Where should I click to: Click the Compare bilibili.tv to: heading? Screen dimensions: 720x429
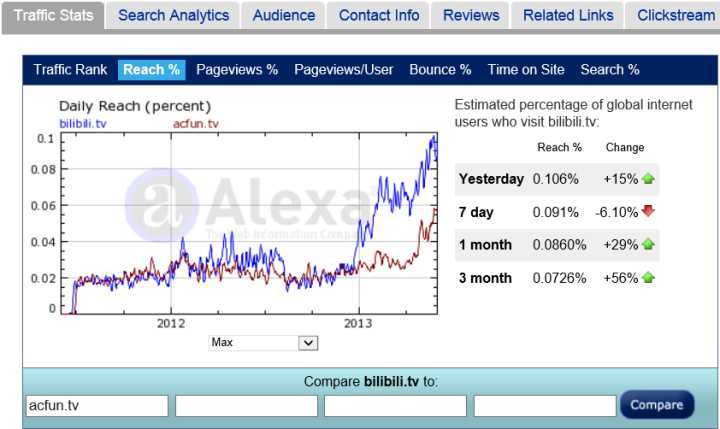point(371,382)
